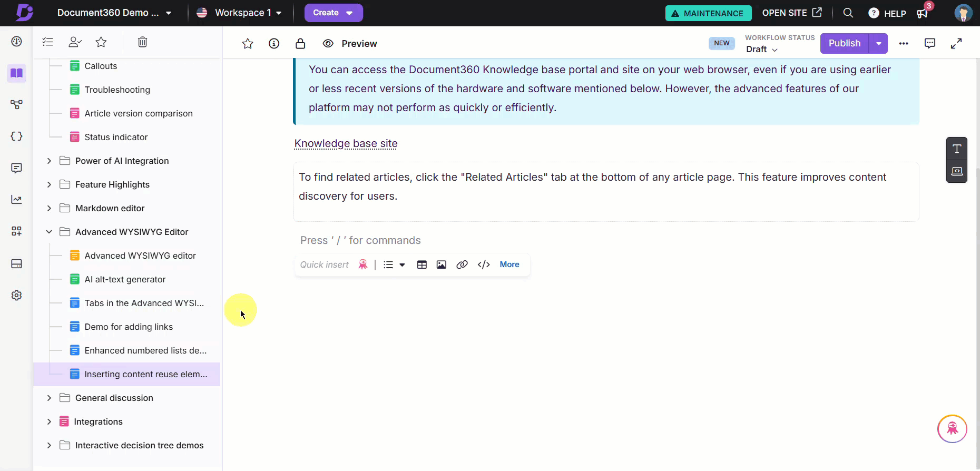Expand editor to full screen

pos(956,44)
